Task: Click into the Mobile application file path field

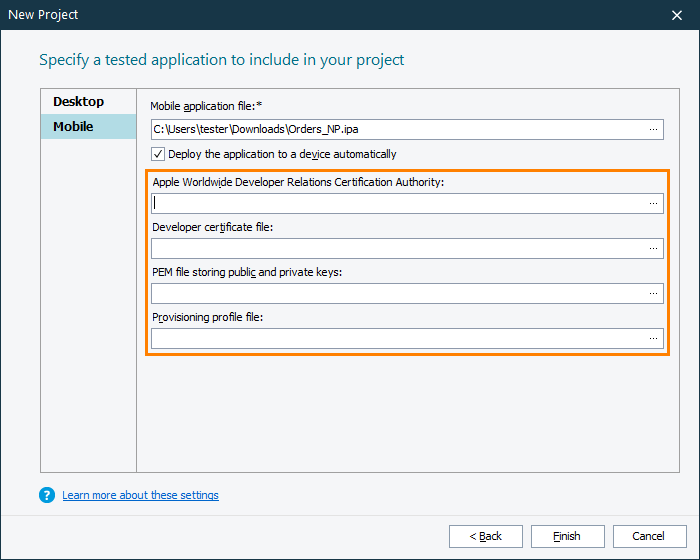Action: coord(397,129)
